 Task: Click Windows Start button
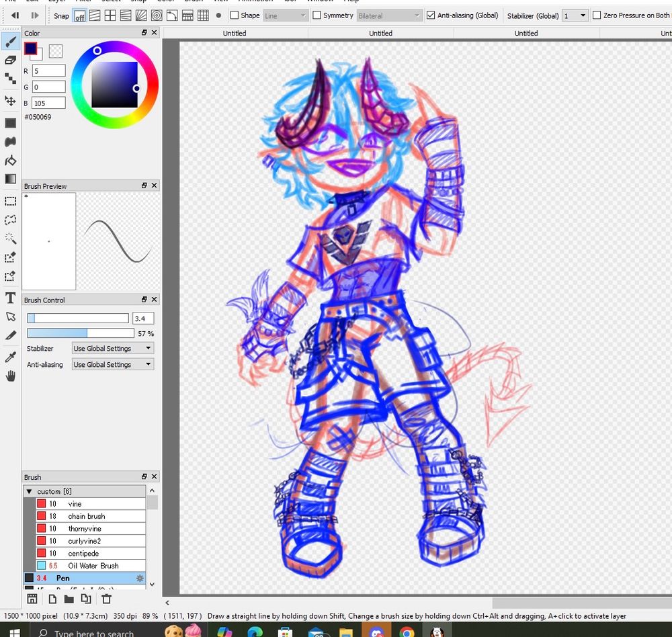[15, 632]
